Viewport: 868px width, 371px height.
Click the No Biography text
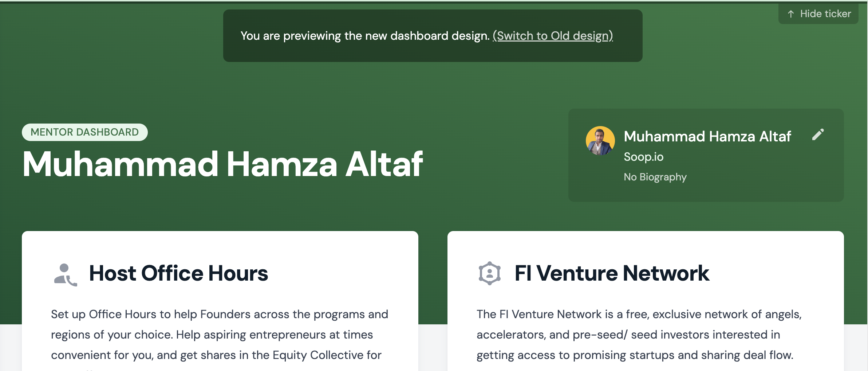tap(655, 177)
